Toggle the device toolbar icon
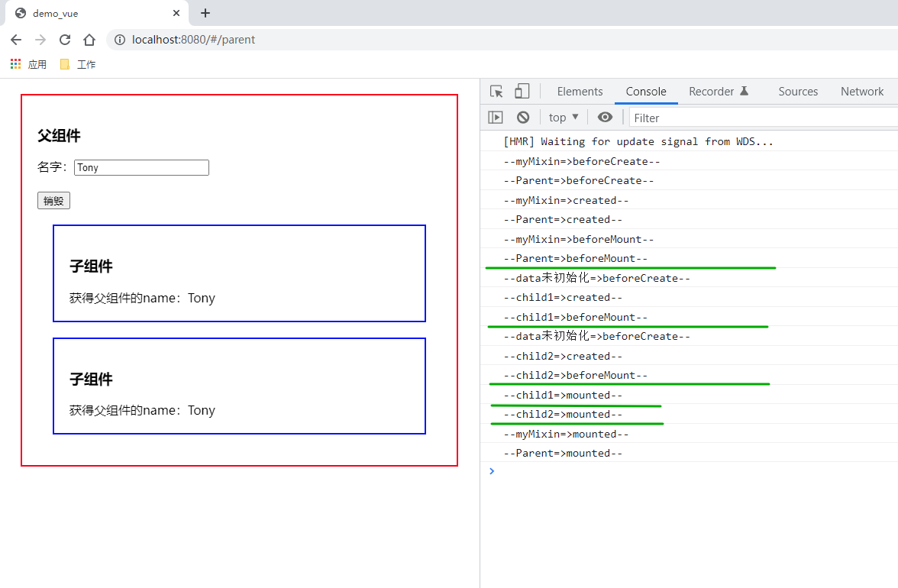This screenshot has height=588, width=898. coord(522,91)
